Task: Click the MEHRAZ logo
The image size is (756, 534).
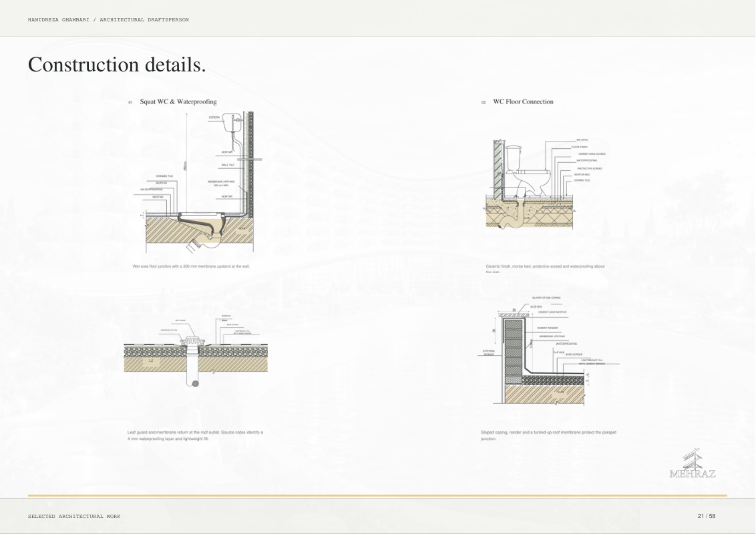Action: coord(693,464)
